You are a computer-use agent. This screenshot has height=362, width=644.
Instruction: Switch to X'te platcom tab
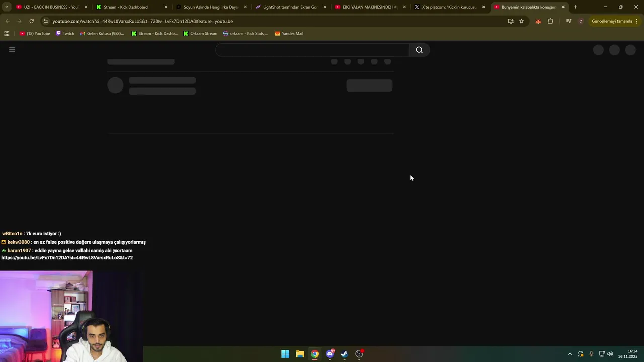pos(449,7)
